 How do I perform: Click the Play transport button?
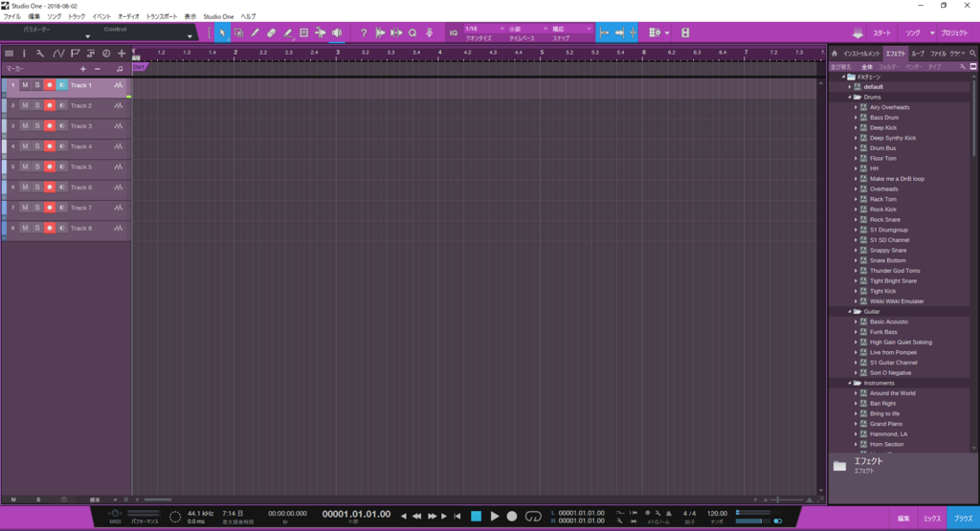[495, 516]
